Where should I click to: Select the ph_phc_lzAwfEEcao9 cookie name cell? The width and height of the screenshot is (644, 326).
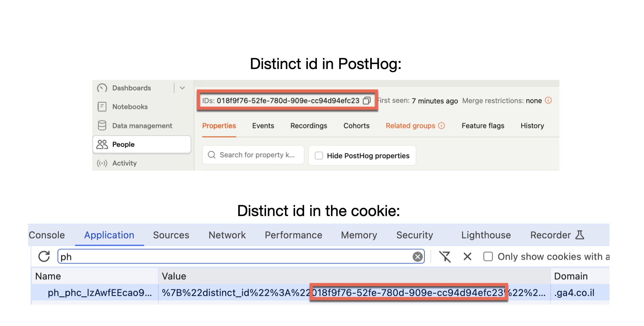coord(95,293)
